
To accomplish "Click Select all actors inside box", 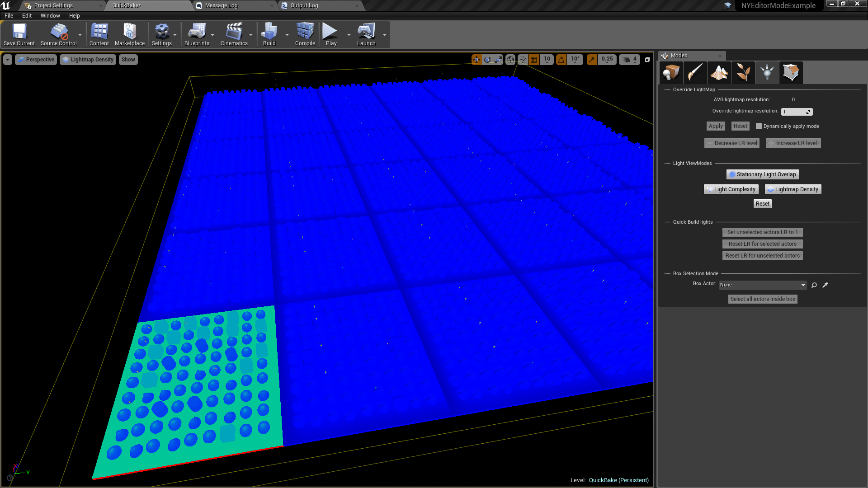I will [762, 299].
